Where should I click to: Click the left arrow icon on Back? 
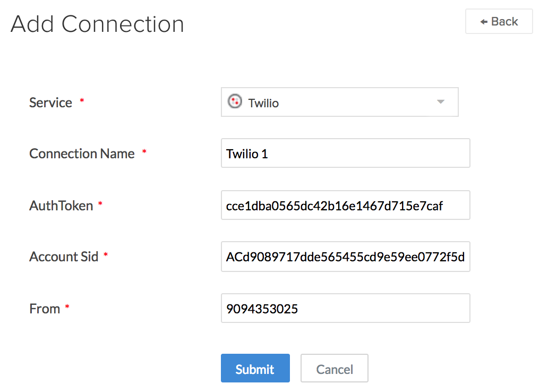point(484,22)
